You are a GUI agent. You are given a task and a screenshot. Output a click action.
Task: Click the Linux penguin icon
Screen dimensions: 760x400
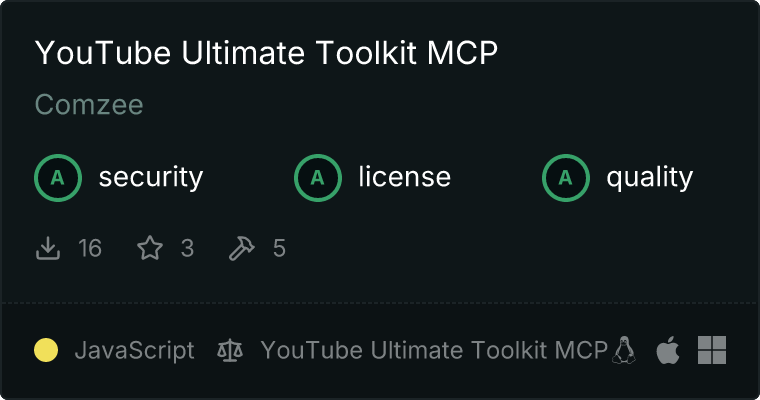coord(624,350)
